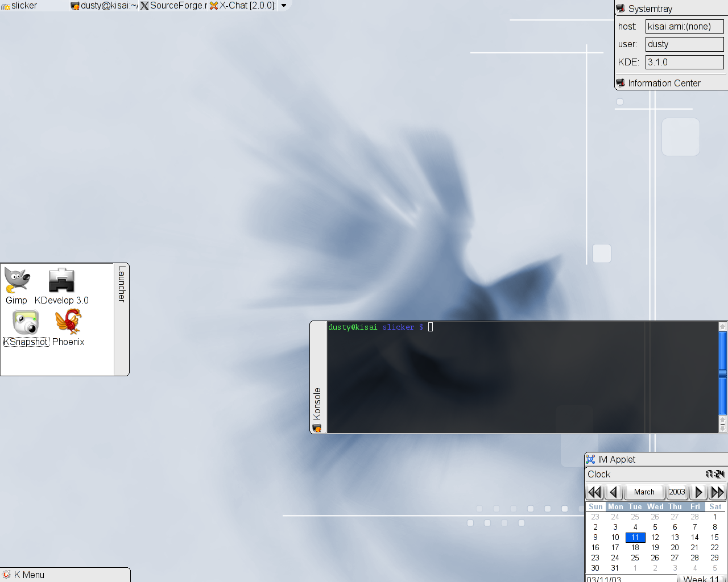Switch to the dusty@kisai terminal taskbar entry

104,6
